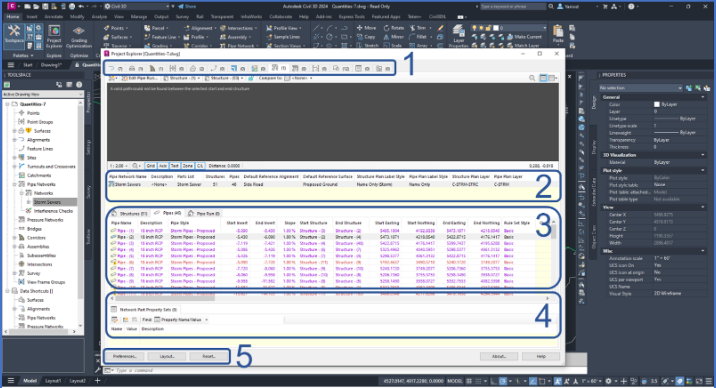Viewport: 716px width, 388px height.
Task: Click the layer color swatch in ribbon
Action: click(496, 28)
